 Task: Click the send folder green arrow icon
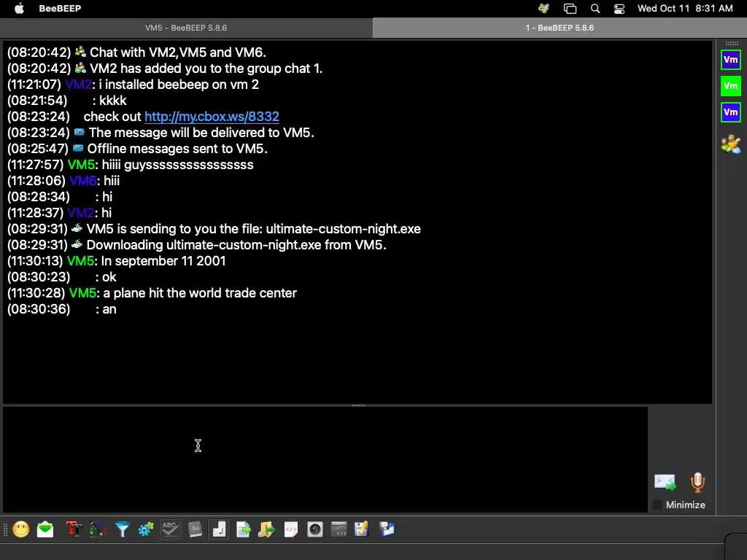click(x=267, y=529)
